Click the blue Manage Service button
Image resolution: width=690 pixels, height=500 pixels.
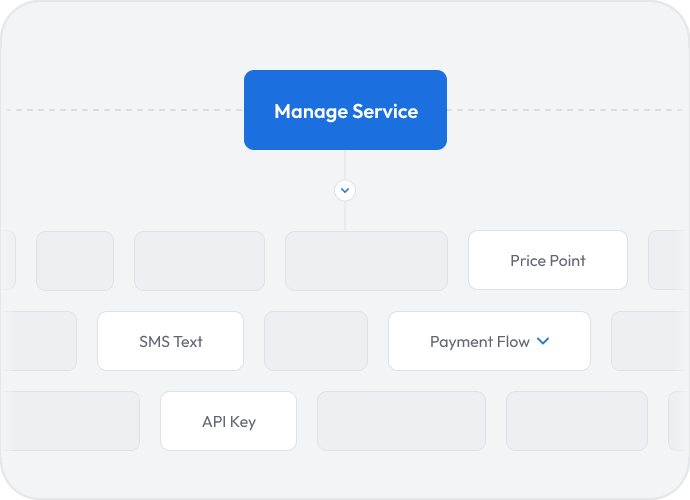click(345, 110)
